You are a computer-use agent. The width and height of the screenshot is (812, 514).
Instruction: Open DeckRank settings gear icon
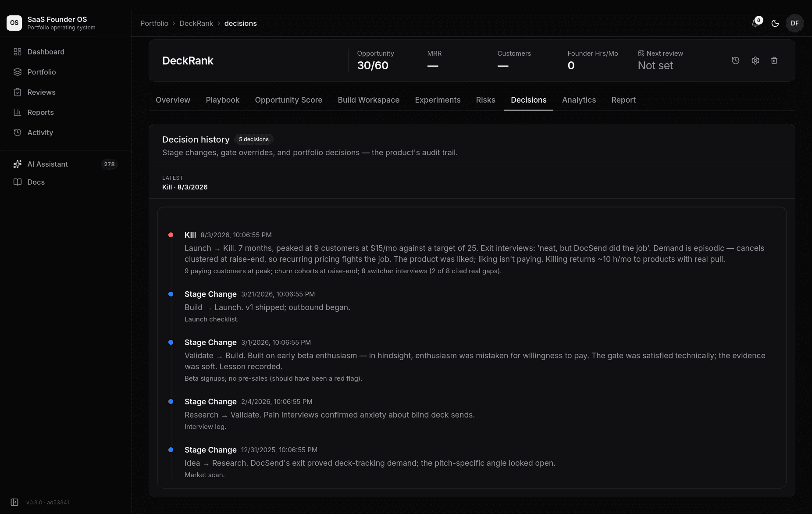coord(755,61)
